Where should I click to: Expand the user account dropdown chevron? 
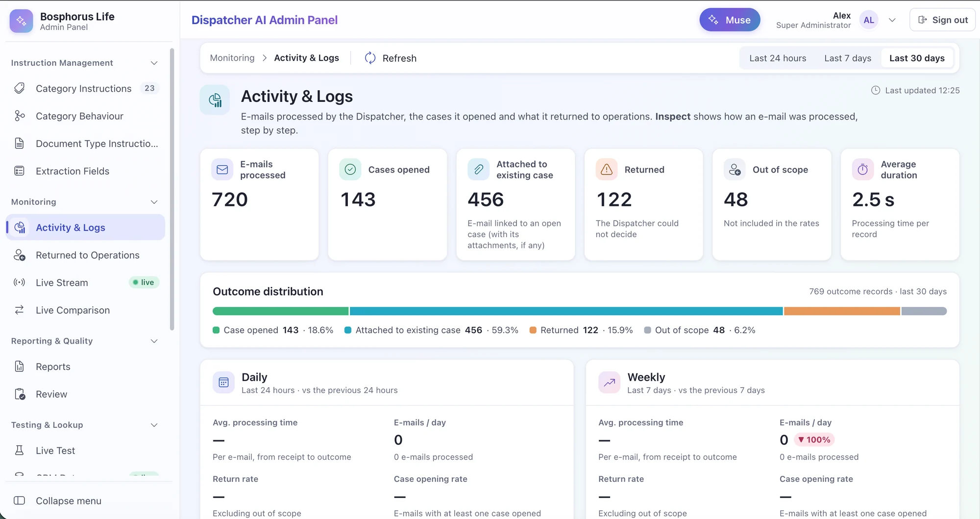click(x=892, y=20)
